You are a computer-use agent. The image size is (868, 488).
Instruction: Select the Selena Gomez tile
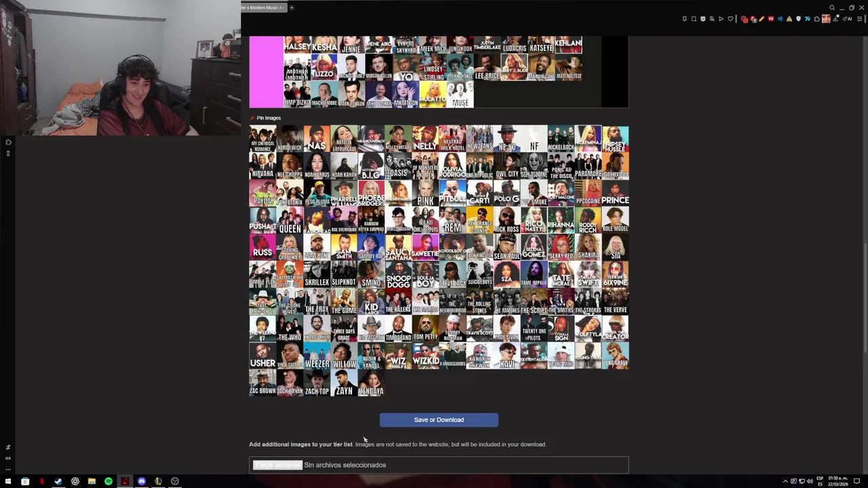534,247
